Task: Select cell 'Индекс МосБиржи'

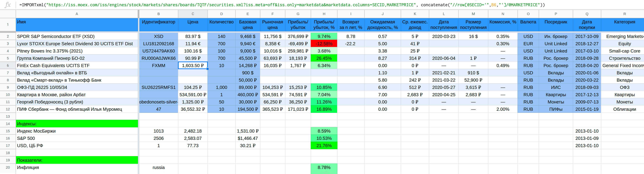Action: point(77,131)
